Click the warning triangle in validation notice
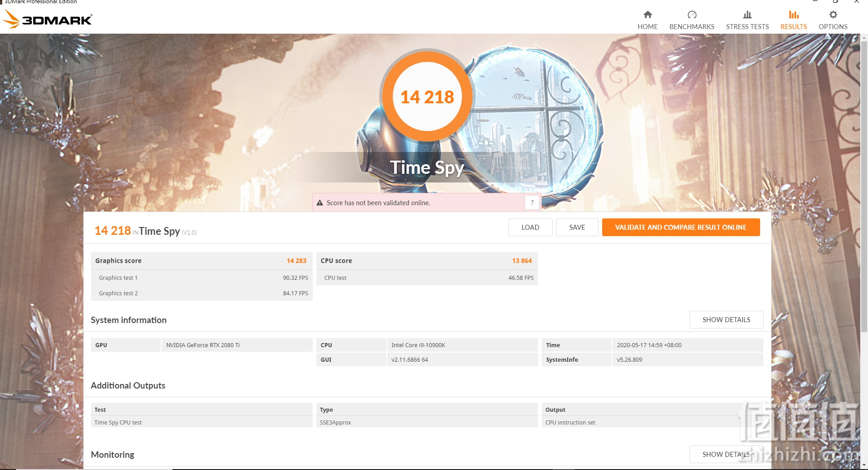The height and width of the screenshot is (470, 868). [x=320, y=203]
